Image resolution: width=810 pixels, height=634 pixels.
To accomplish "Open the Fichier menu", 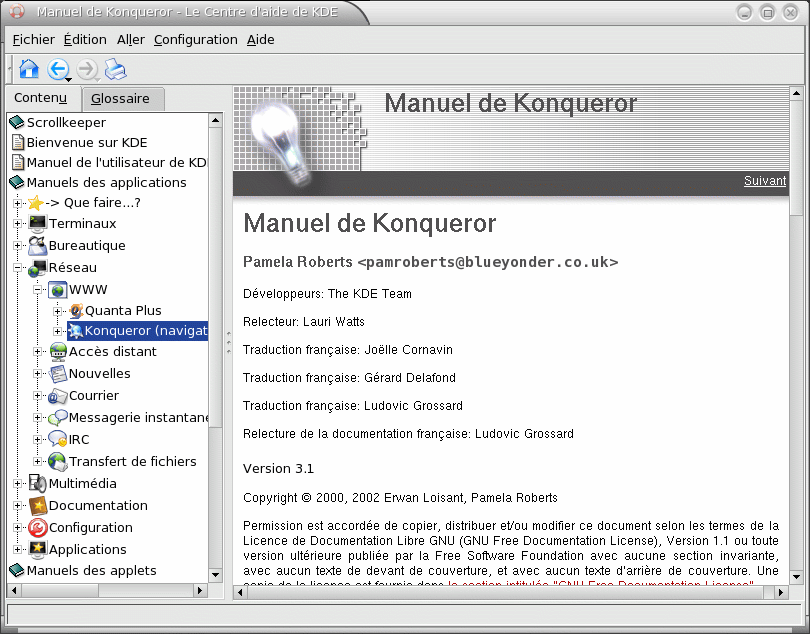I will 34,40.
